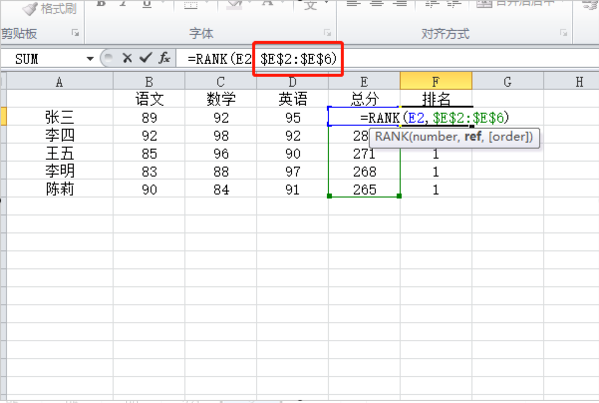
Task: Select the rank cell in 李明's row
Action: pos(436,171)
